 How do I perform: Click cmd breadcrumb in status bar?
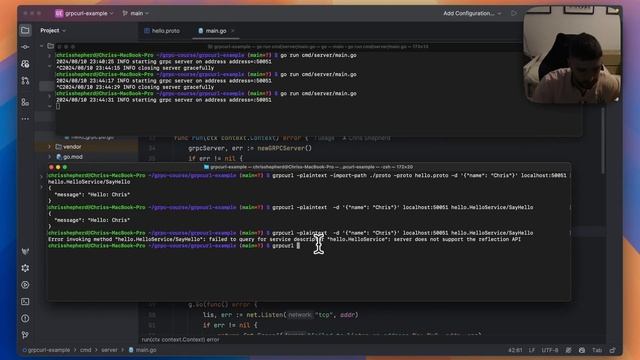pyautogui.click(x=85, y=350)
